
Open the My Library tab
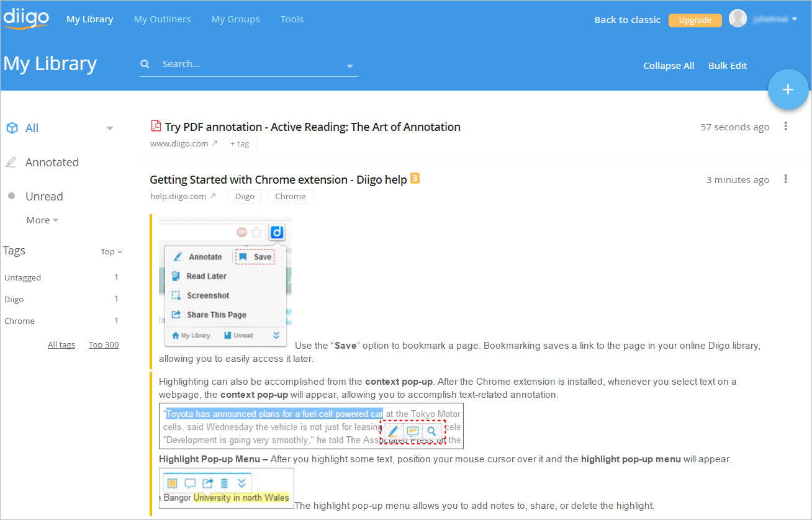pos(90,19)
